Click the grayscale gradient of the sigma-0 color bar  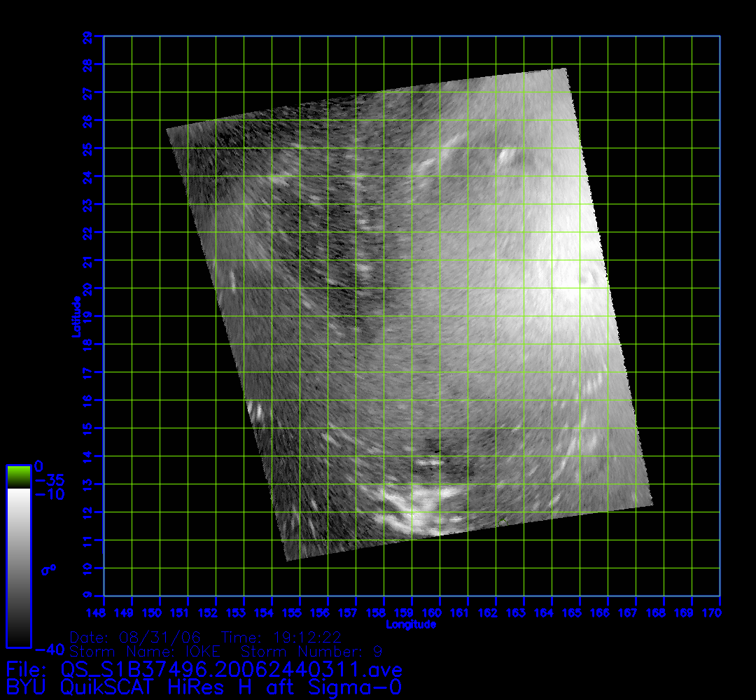click(x=18, y=567)
